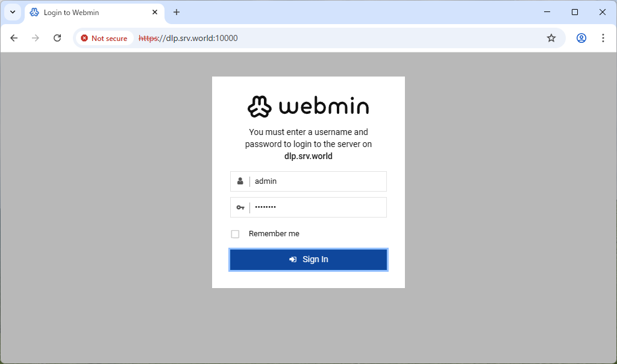Open the Chrome profile icon

tap(581, 38)
